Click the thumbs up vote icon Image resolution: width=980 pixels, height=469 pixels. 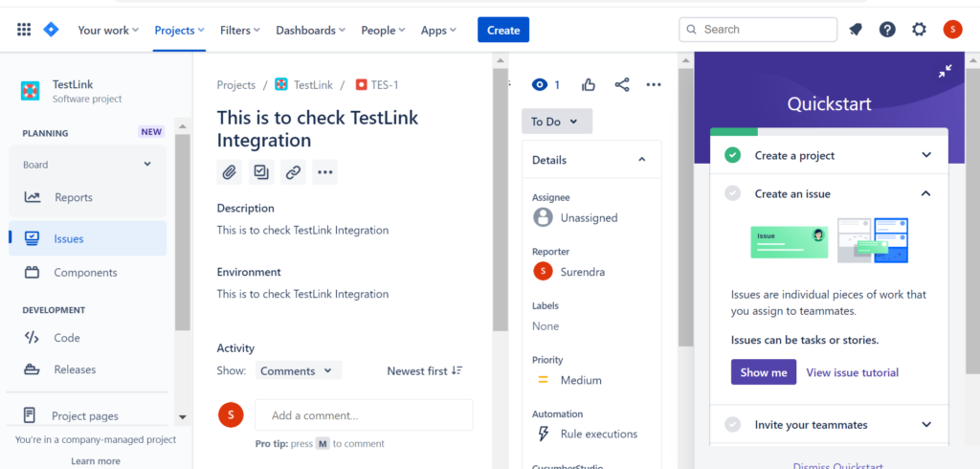coord(589,85)
